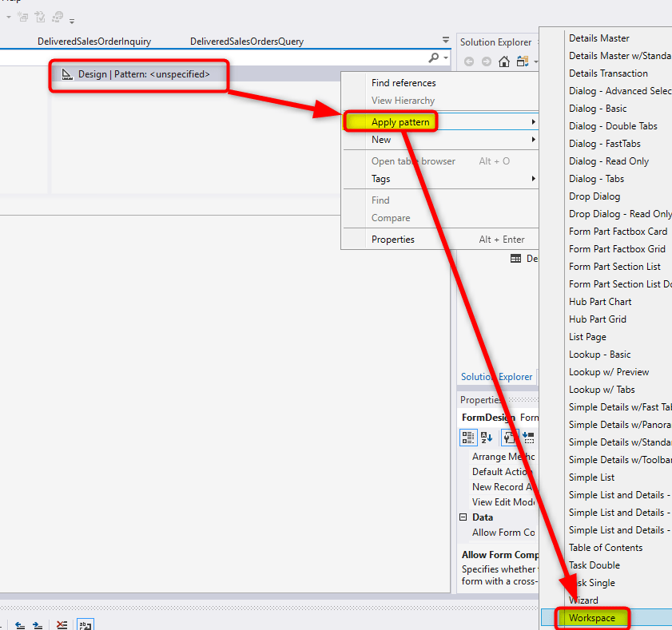Expand the New submenu arrow

[533, 140]
